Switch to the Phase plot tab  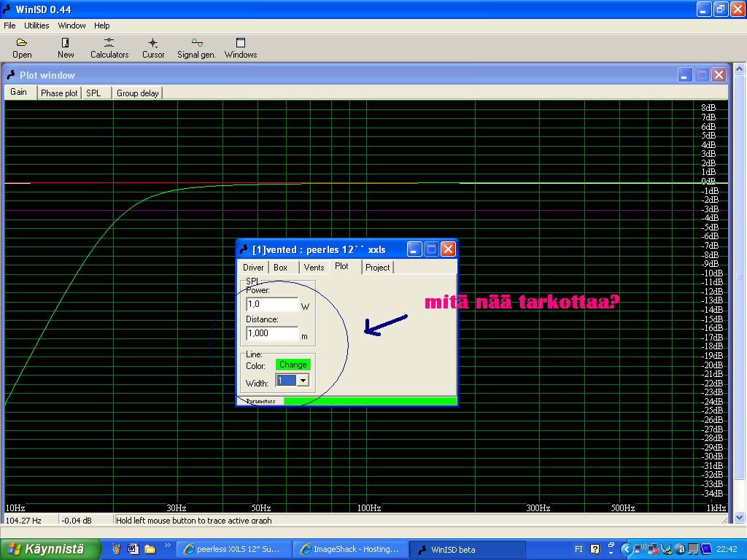[59, 93]
